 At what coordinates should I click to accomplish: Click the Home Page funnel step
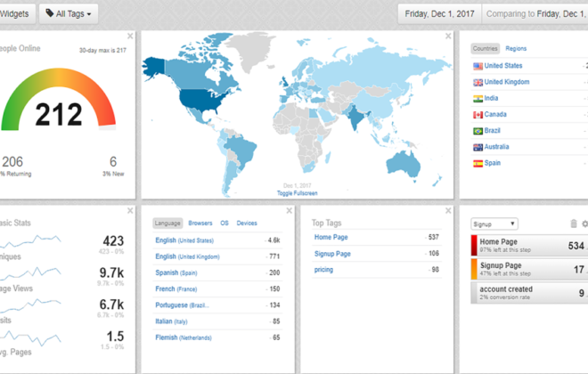529,246
